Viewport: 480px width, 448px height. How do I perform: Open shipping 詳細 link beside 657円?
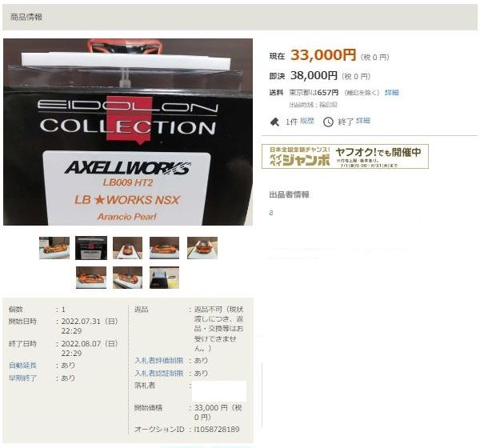click(391, 93)
